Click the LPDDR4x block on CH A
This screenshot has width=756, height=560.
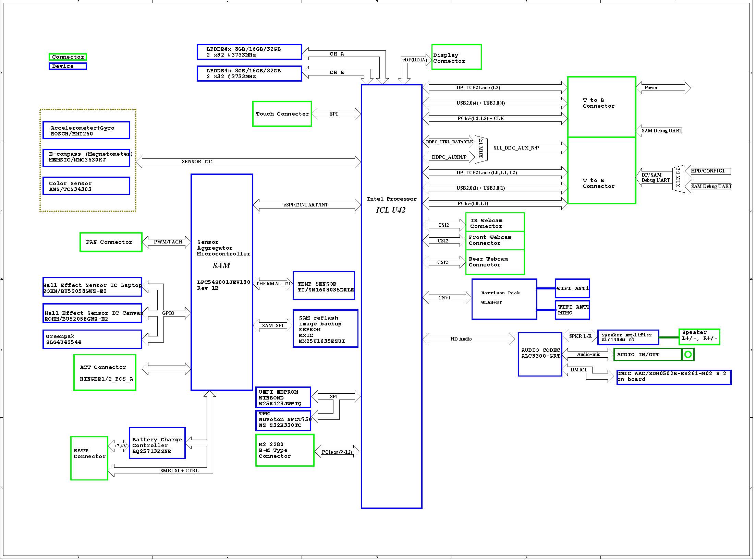click(x=249, y=52)
